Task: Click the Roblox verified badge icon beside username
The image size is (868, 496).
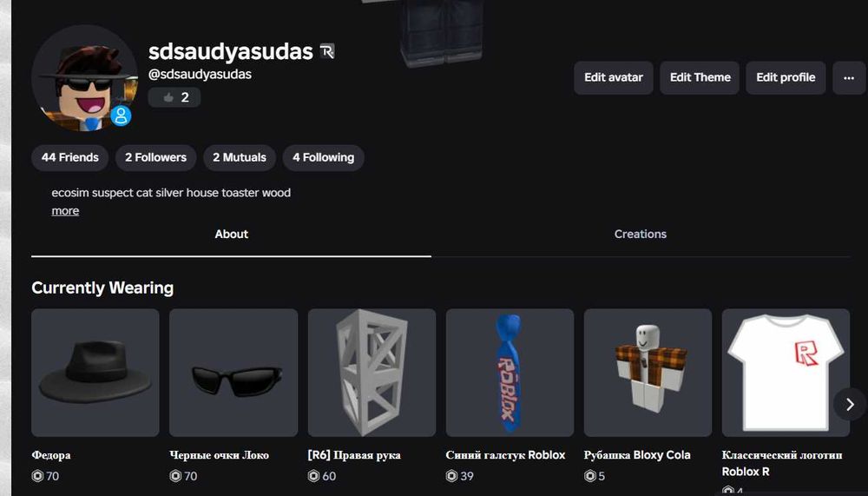Action: point(327,51)
